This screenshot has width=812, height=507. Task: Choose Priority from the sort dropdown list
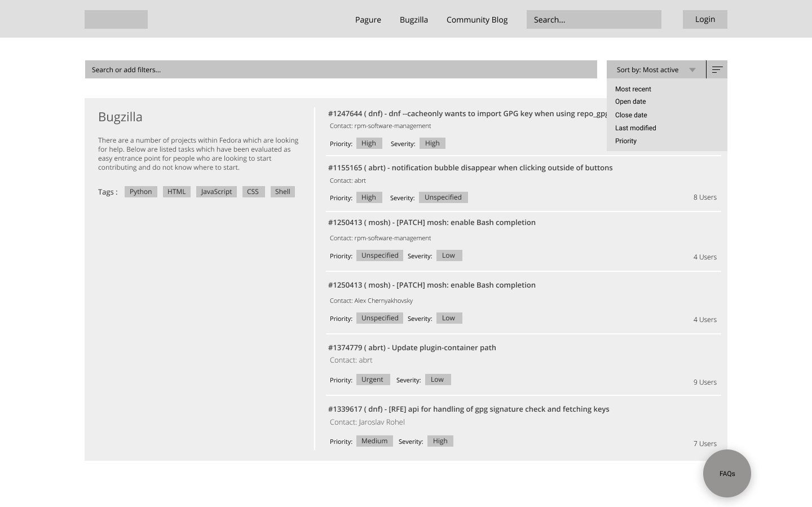626,141
